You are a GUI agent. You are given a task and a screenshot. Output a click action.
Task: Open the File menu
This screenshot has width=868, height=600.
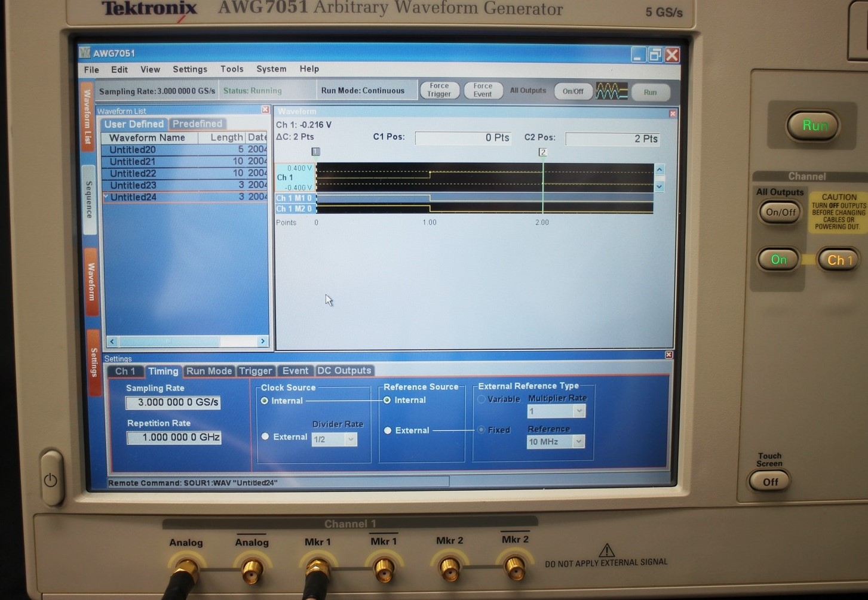pyautogui.click(x=91, y=70)
